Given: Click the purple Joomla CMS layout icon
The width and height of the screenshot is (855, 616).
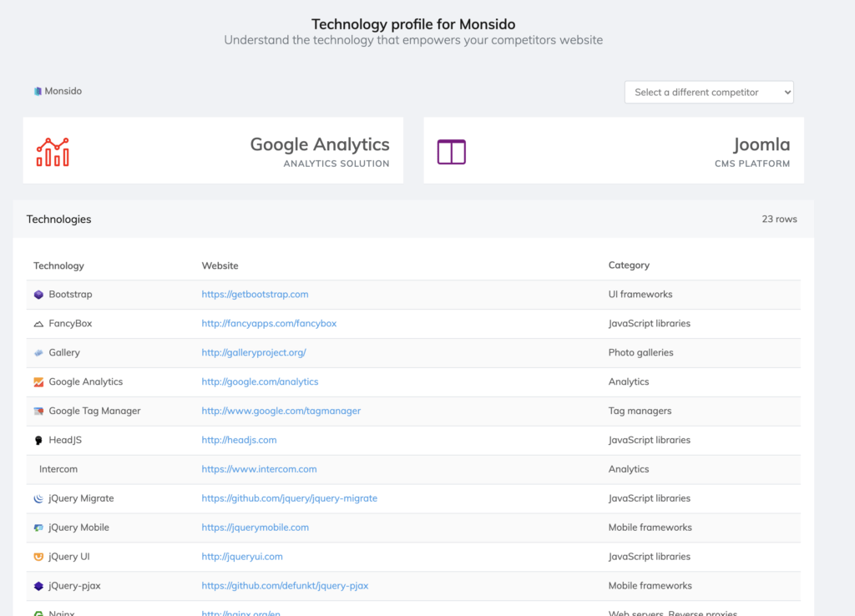Looking at the screenshot, I should pos(452,152).
